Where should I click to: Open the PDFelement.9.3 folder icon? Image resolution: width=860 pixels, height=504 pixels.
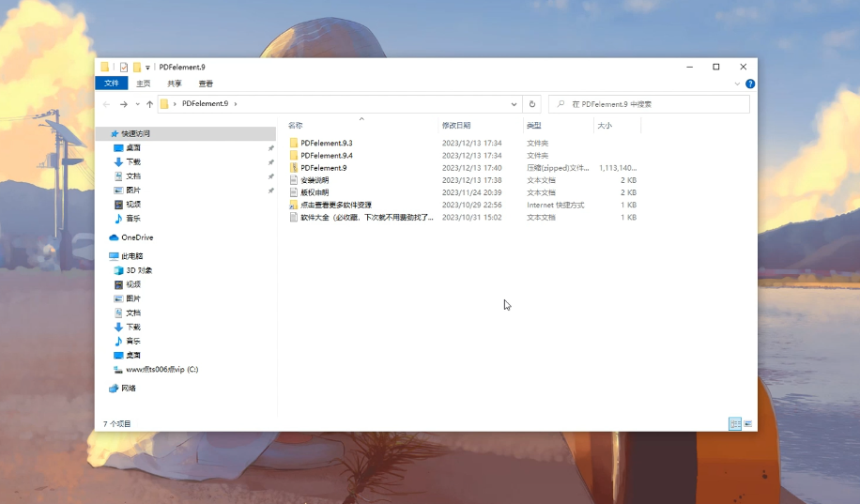point(294,144)
